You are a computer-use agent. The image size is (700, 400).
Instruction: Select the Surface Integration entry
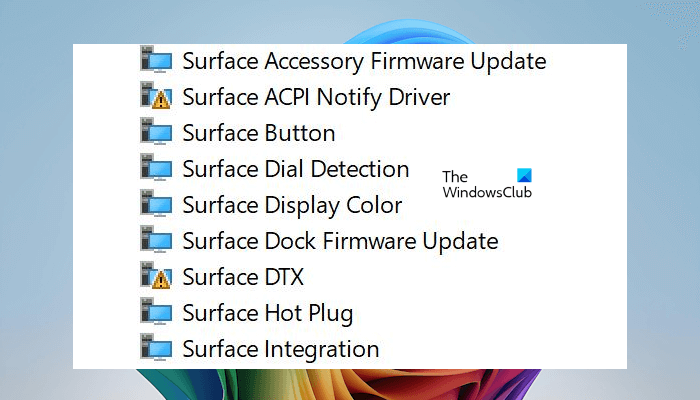tap(280, 349)
